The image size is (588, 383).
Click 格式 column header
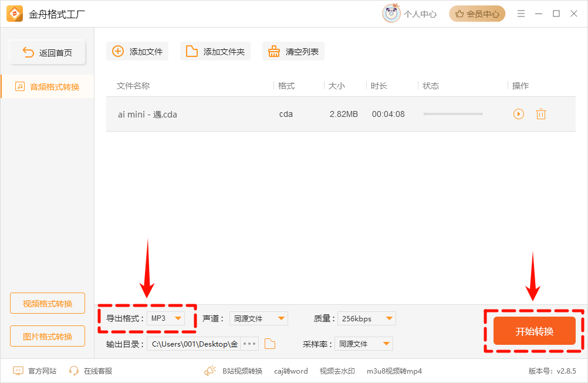(x=286, y=86)
